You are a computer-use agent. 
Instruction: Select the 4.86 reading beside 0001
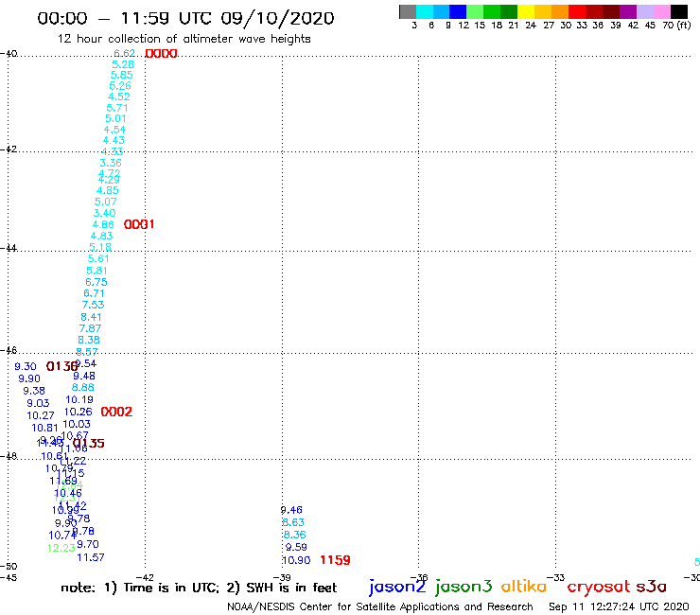[103, 224]
